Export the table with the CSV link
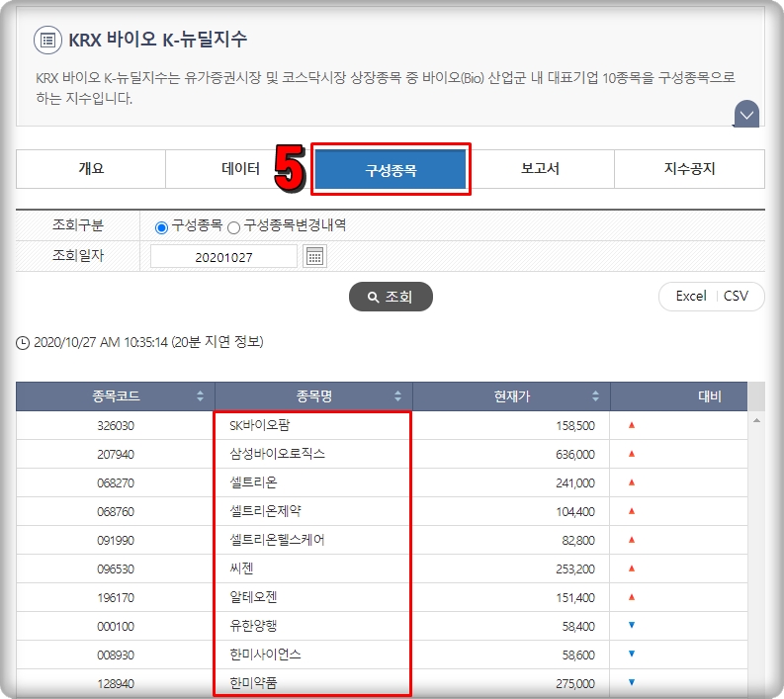Image resolution: width=784 pixels, height=699 pixels. [736, 296]
